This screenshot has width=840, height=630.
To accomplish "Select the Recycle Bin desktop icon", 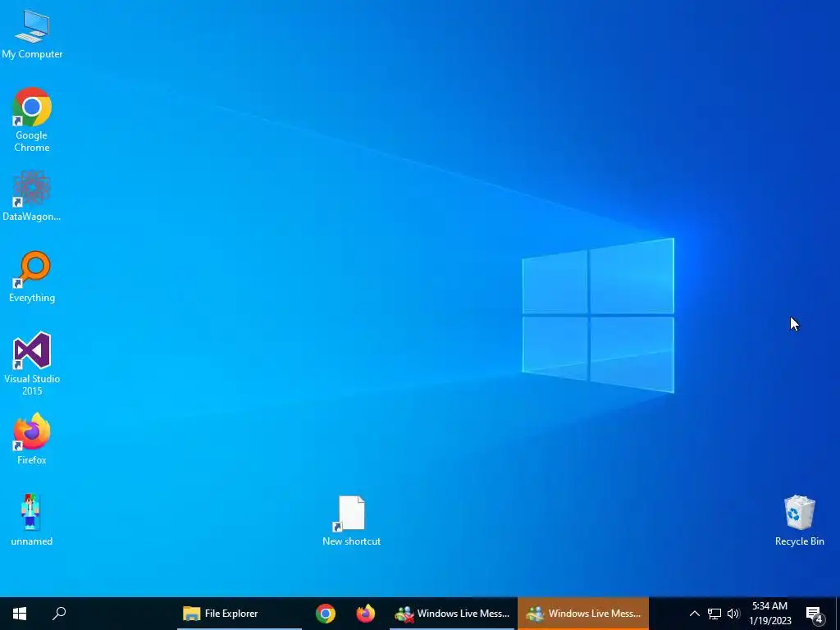I will point(799,520).
